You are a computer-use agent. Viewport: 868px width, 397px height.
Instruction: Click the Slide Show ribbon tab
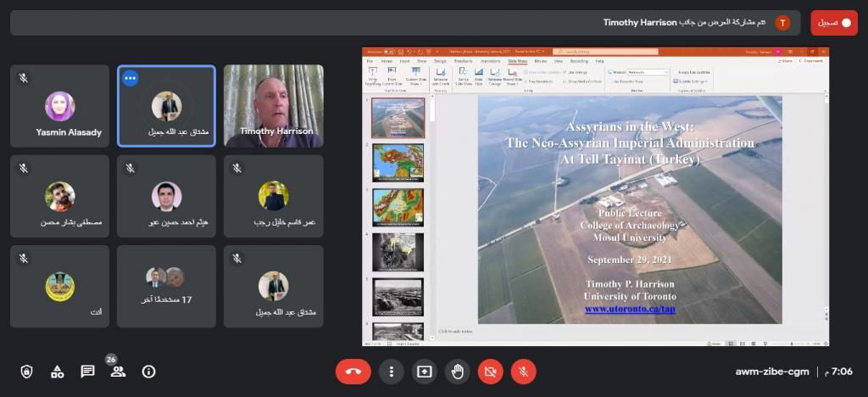pos(517,61)
